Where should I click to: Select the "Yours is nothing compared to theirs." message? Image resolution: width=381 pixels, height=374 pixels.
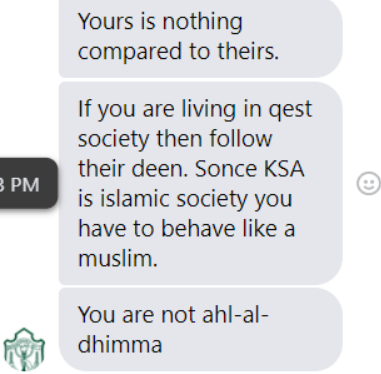pyautogui.click(x=201, y=39)
